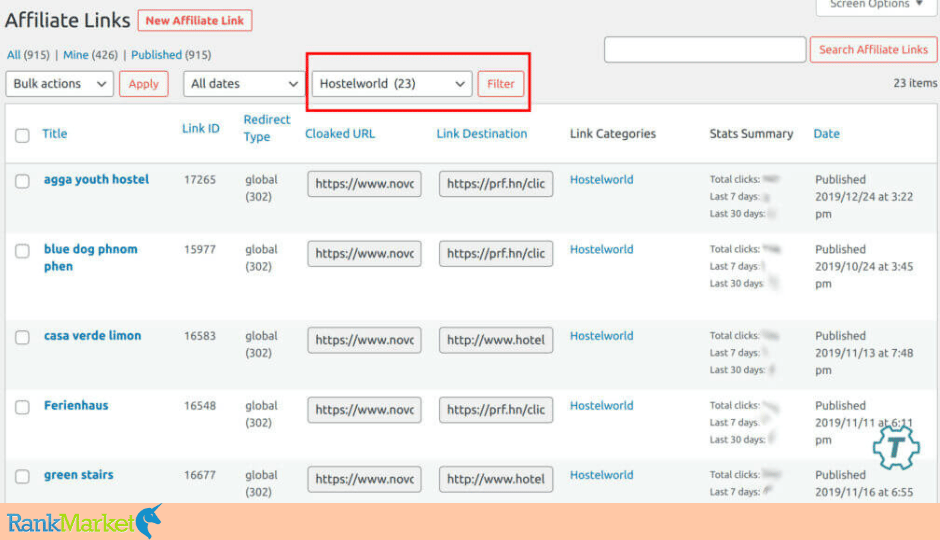Viewport: 940px width, 540px height.
Task: Apply the selected bulk action
Action: point(143,84)
